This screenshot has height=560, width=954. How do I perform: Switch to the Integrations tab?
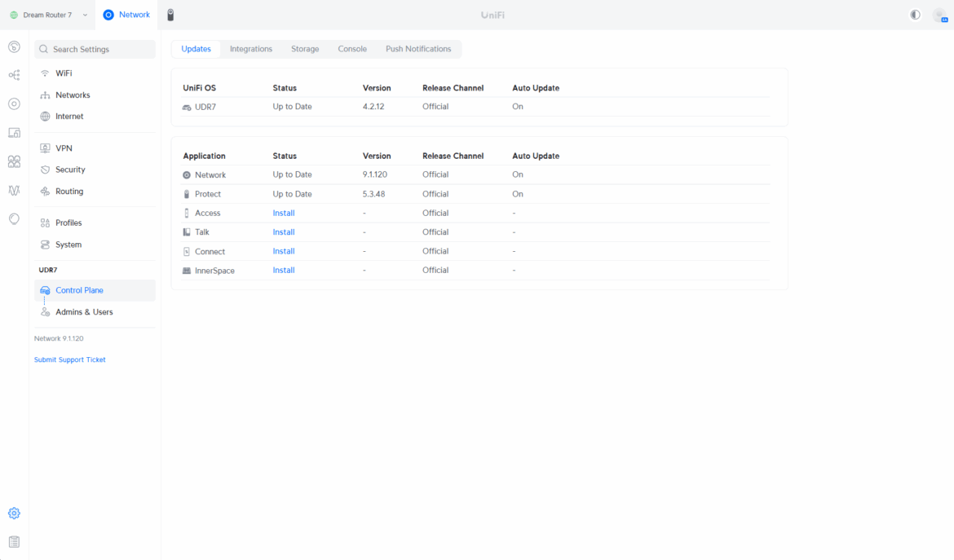(250, 49)
